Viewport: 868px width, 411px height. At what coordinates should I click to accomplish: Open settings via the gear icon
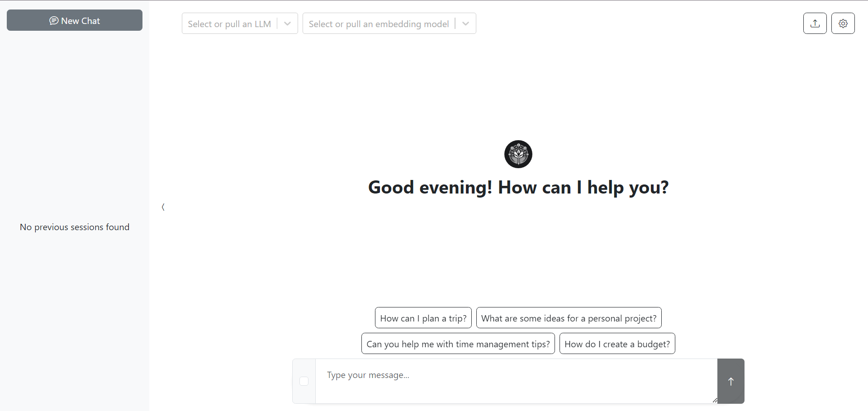(843, 24)
